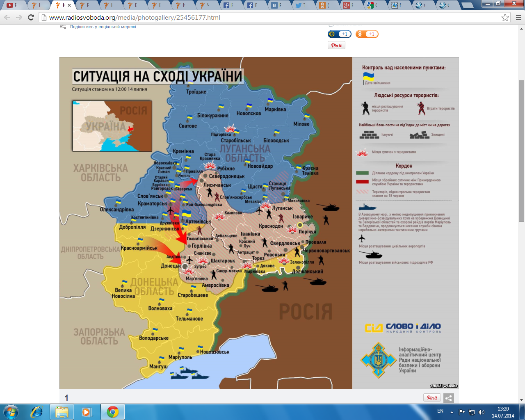Close the active Radio Svoboda tab
Image resolution: width=525 pixels, height=420 pixels.
click(x=69, y=5)
